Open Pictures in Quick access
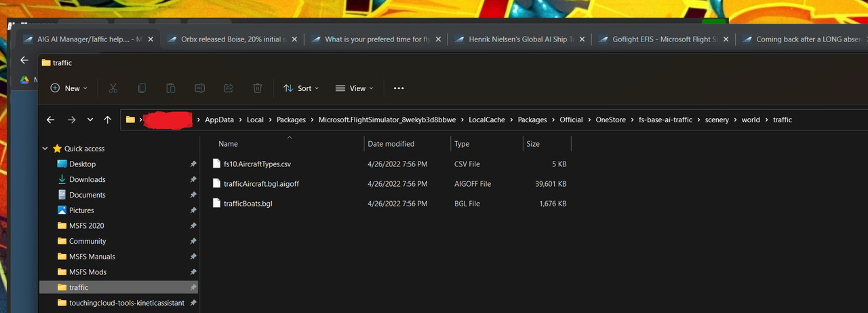The width and height of the screenshot is (868, 313). [x=81, y=210]
